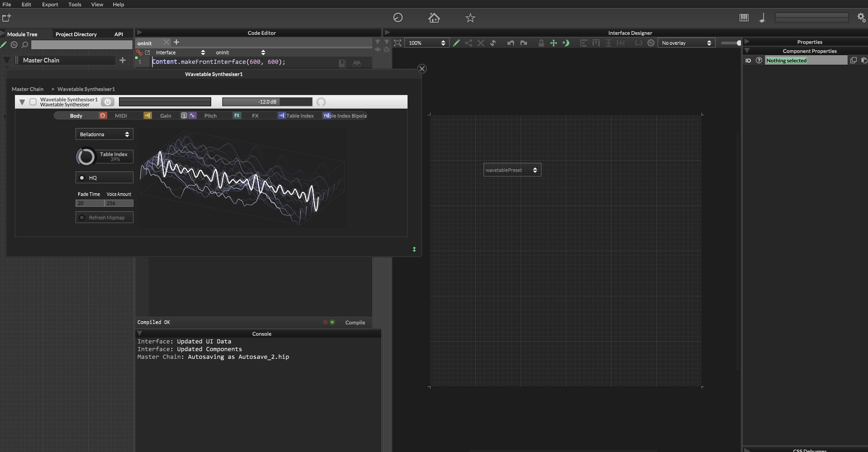Open the No overlay dropdown
This screenshot has width=868, height=452.
click(686, 43)
